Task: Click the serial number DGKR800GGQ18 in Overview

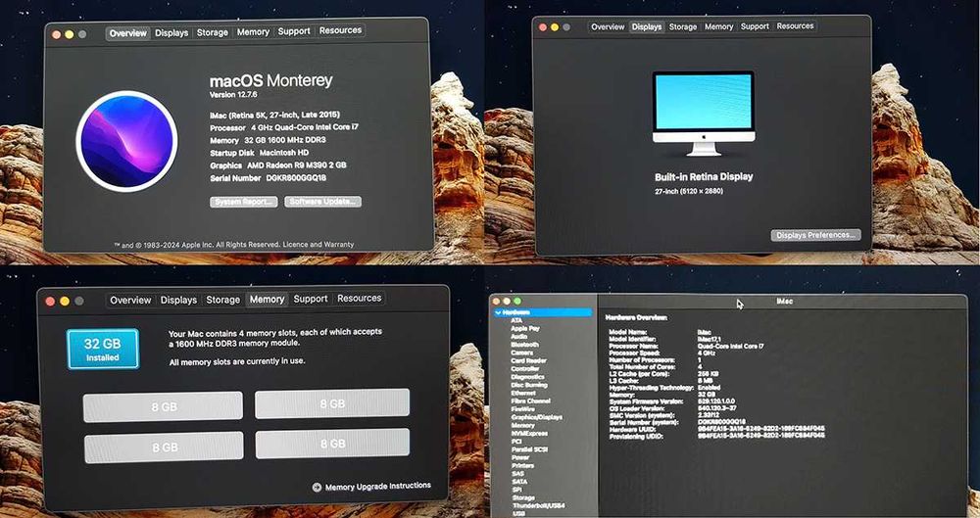Action: [294, 178]
